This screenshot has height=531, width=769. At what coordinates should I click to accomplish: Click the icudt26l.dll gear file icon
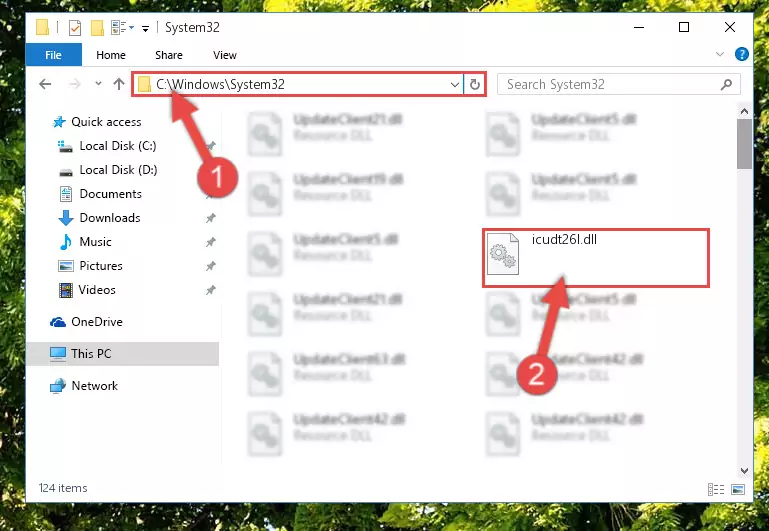pos(503,254)
